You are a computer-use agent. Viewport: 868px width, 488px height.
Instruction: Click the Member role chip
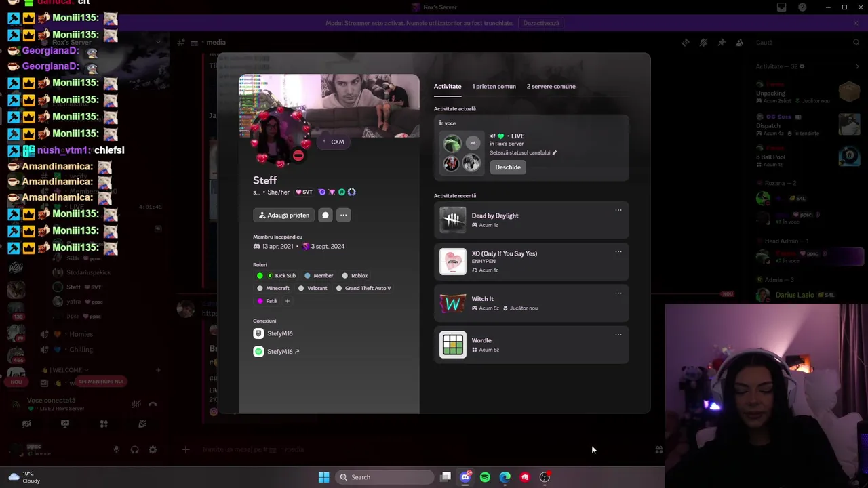point(319,276)
